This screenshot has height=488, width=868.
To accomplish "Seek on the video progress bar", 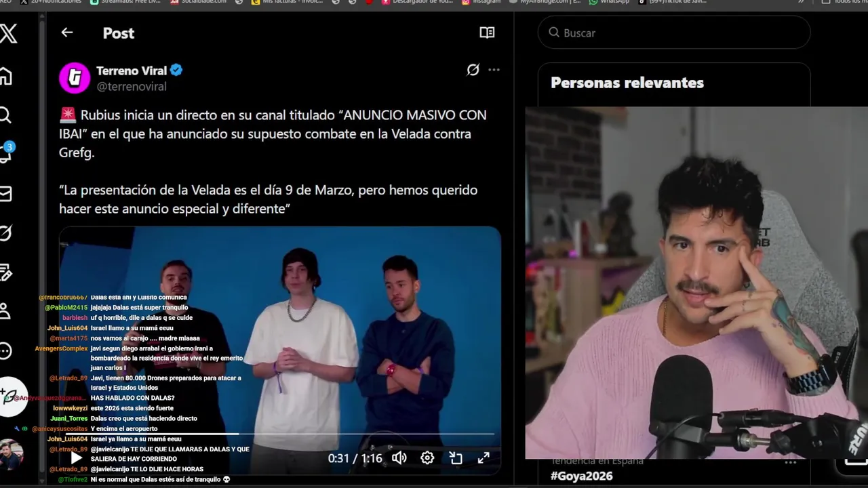I will click(279, 434).
